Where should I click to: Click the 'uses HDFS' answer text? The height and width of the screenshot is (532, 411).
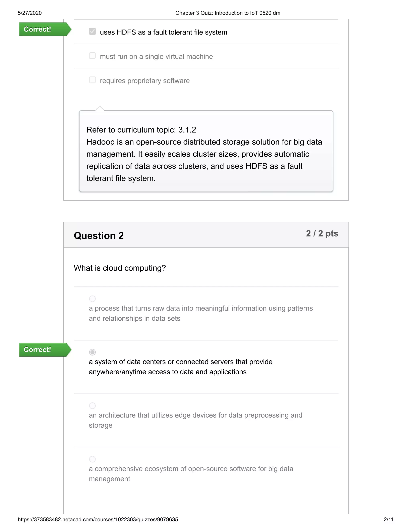tap(163, 32)
